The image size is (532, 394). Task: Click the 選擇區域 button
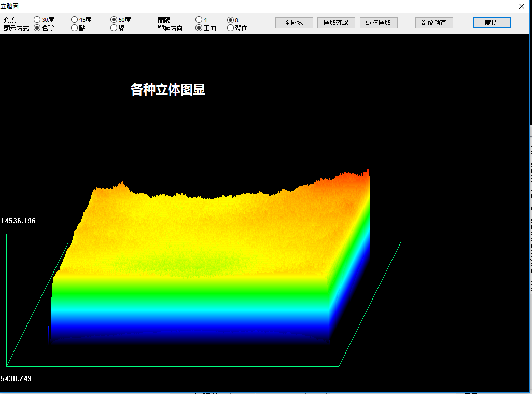[x=379, y=23]
